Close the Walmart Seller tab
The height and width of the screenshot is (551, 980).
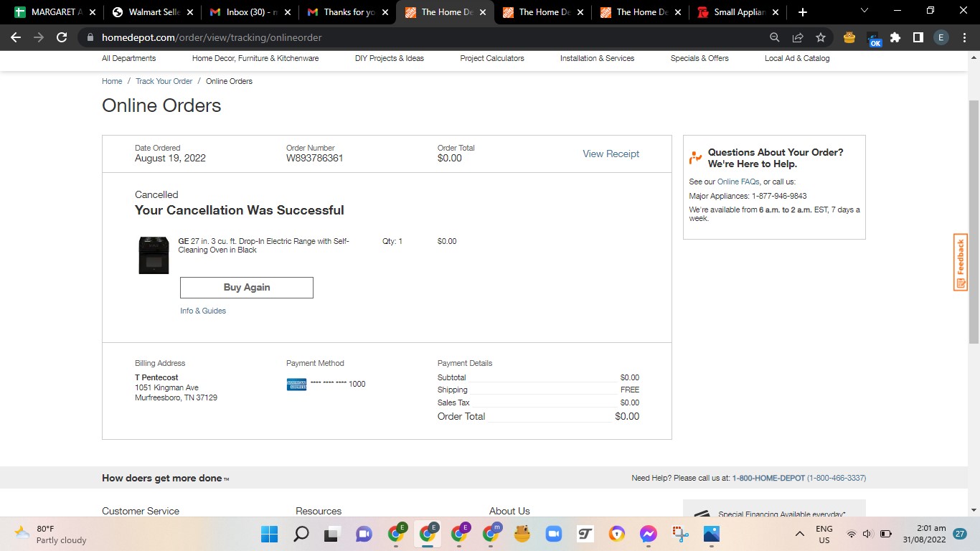coord(190,12)
